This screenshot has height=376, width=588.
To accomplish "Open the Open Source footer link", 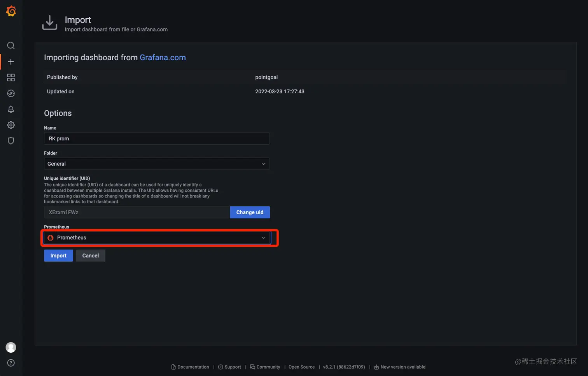I will point(301,367).
